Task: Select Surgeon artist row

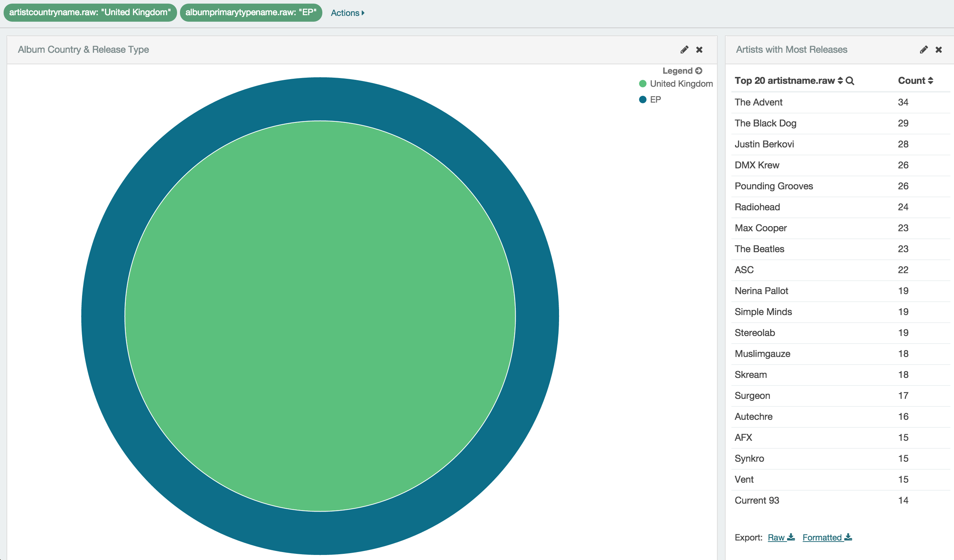Action: (x=841, y=396)
